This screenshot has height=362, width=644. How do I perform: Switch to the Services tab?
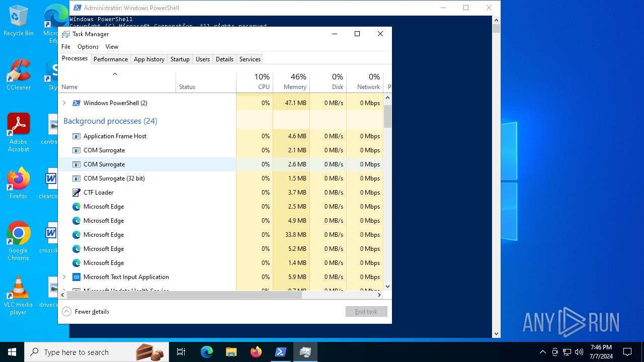point(250,59)
